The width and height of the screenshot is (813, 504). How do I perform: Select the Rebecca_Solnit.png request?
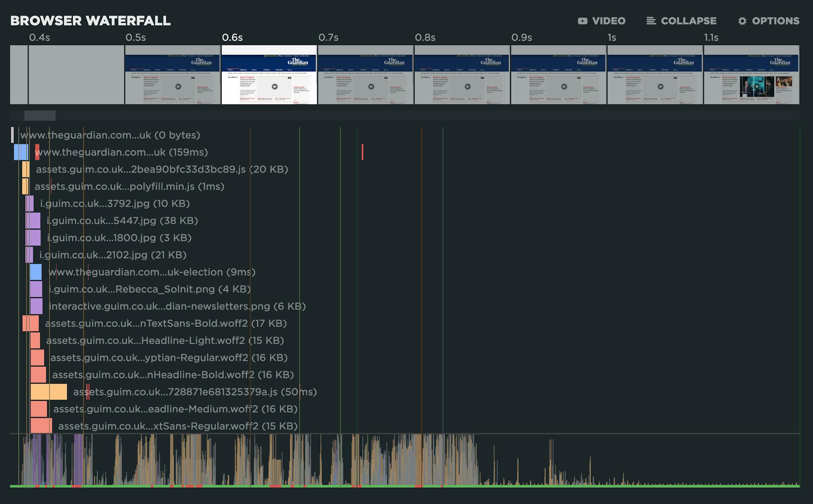(150, 289)
